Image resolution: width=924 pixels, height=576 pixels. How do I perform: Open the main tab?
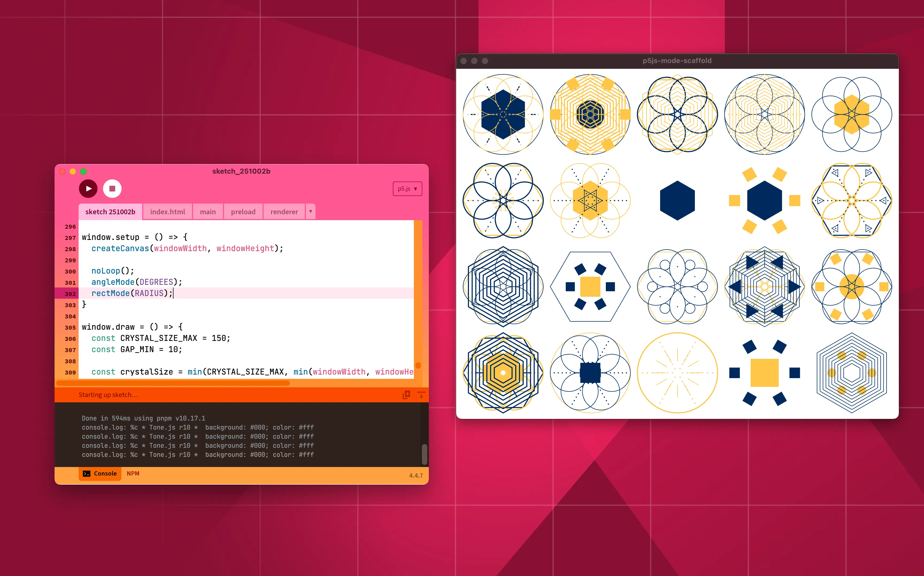(x=208, y=212)
